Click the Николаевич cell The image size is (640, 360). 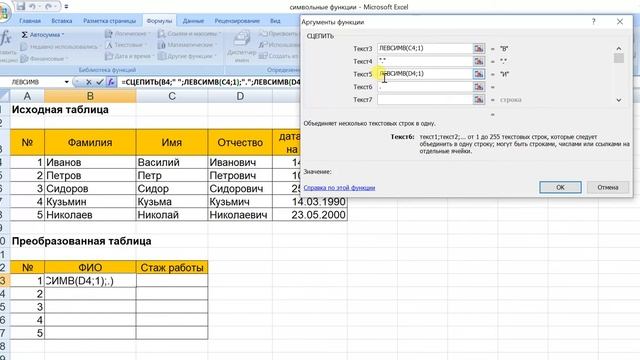[240, 215]
